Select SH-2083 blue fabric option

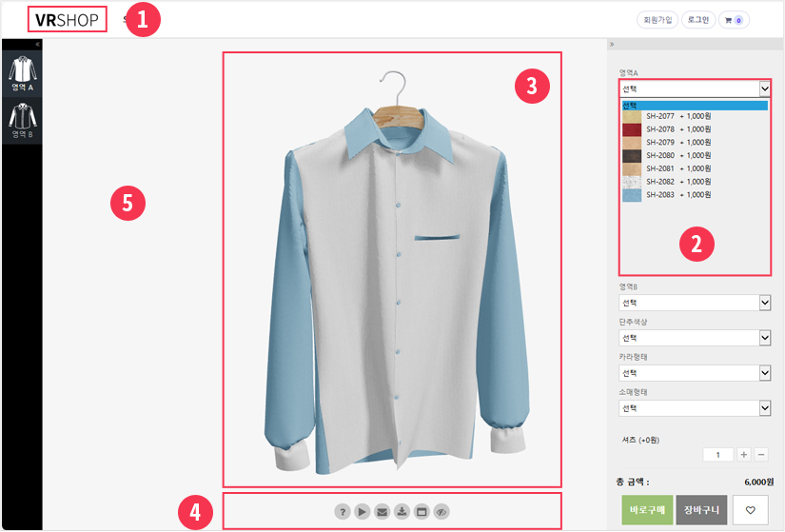coord(677,194)
